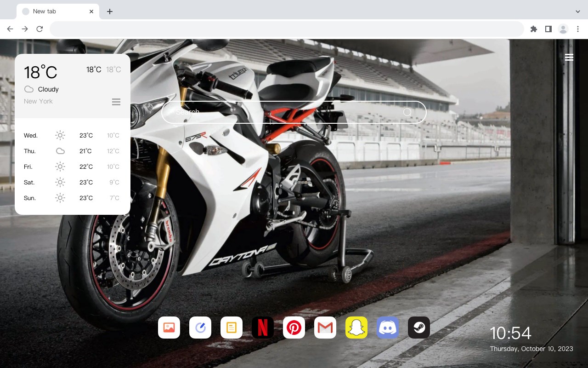Screen dimensions: 588x368
Task: Open the blue checkmark tasks shortcut
Action: tap(200, 328)
